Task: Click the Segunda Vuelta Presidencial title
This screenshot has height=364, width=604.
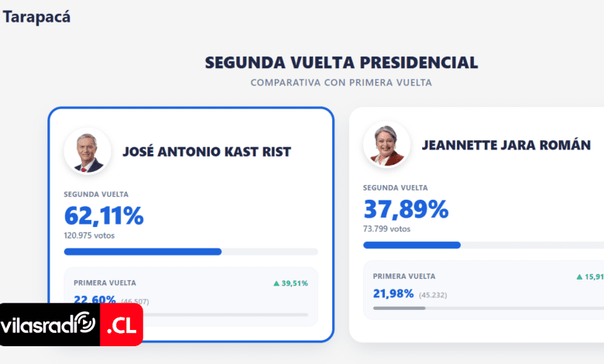Action: click(341, 63)
